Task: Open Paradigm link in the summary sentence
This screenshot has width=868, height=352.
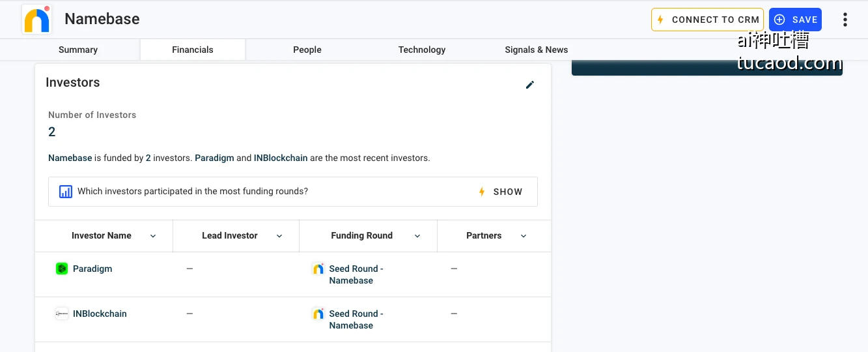Action: [x=214, y=158]
